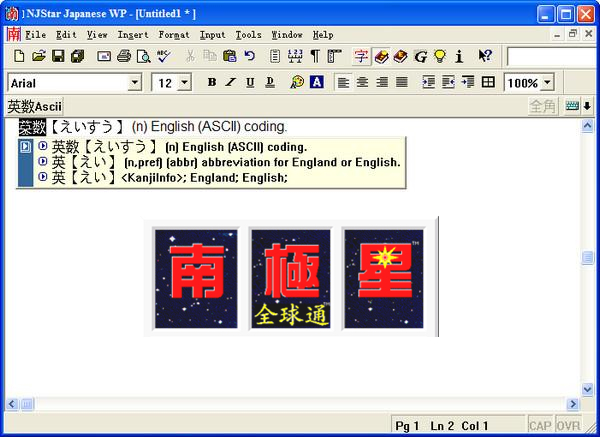This screenshot has width=600, height=437.
Task: Toggle Bold formatting
Action: tap(212, 82)
